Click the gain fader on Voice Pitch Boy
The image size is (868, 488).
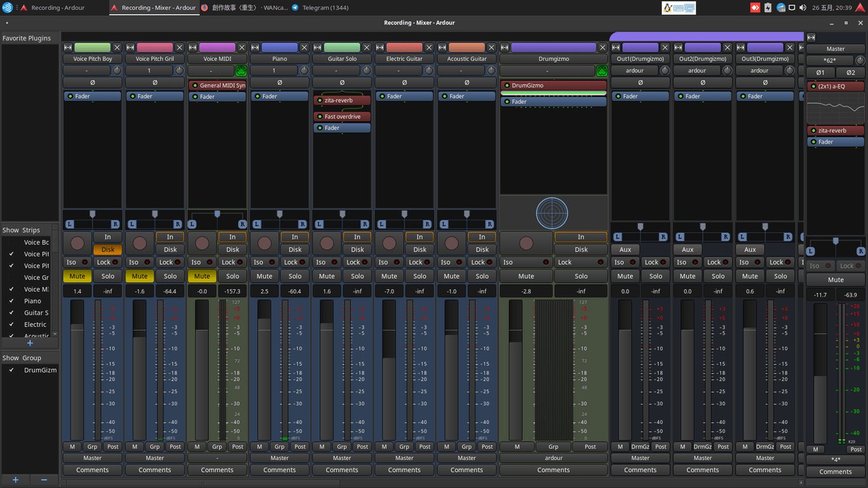click(x=77, y=370)
